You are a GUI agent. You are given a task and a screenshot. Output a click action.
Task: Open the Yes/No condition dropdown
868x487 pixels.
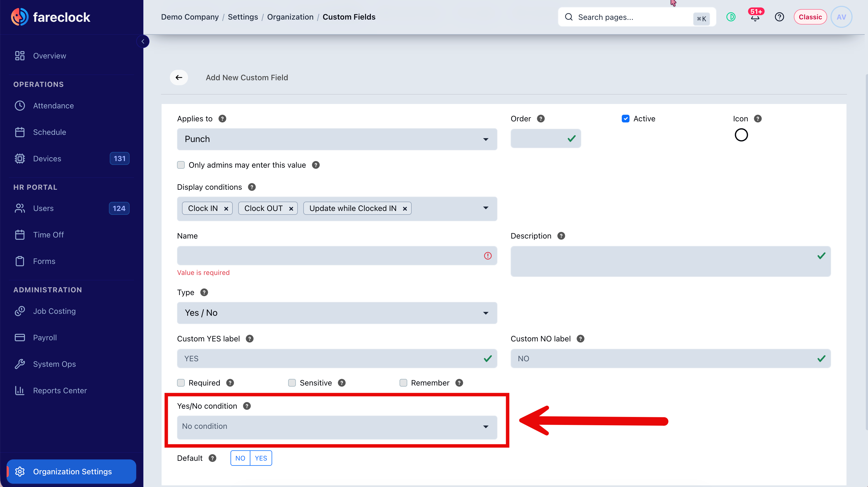coord(337,427)
